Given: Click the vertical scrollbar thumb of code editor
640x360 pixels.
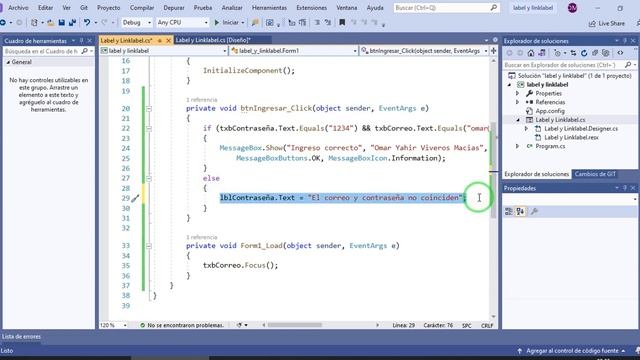Looking at the screenshot, I should click(493, 169).
